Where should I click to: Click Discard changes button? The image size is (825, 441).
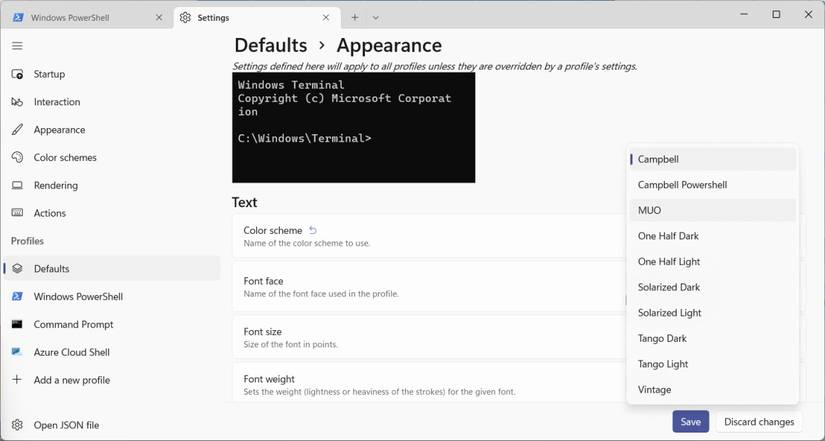(x=759, y=422)
